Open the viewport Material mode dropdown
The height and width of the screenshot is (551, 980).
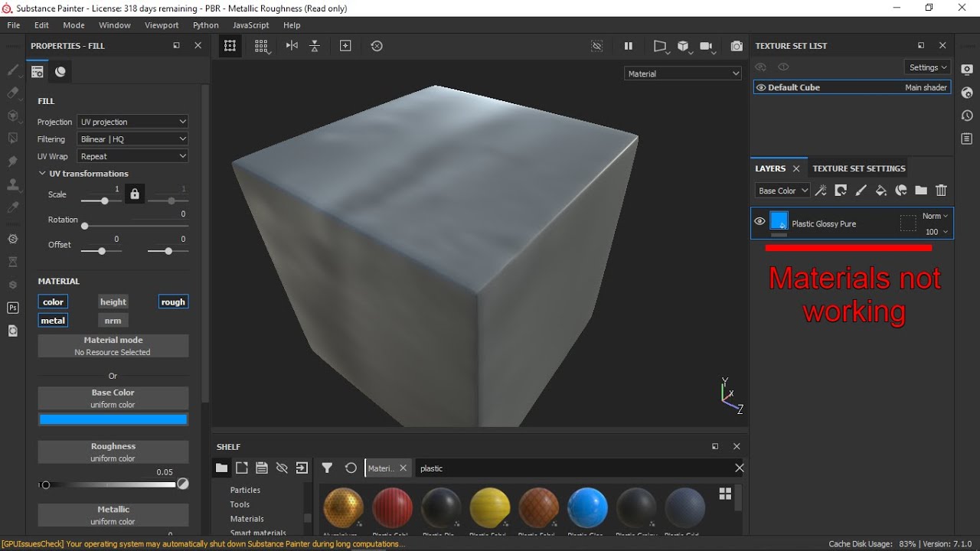[x=683, y=73]
